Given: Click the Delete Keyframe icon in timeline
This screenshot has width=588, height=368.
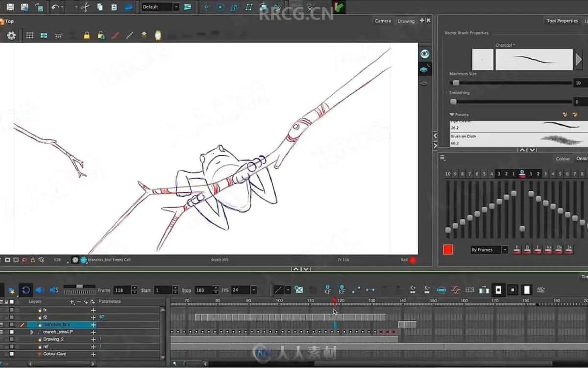Looking at the screenshot, I should (342, 290).
